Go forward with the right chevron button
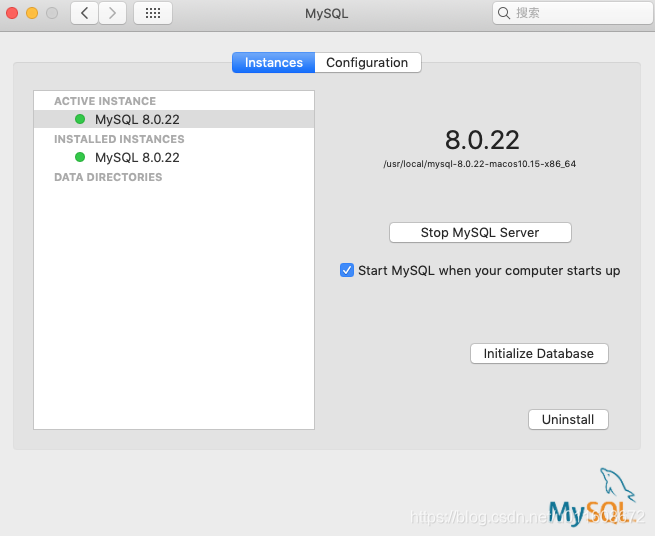Viewport: 655px width, 536px height. [x=112, y=13]
